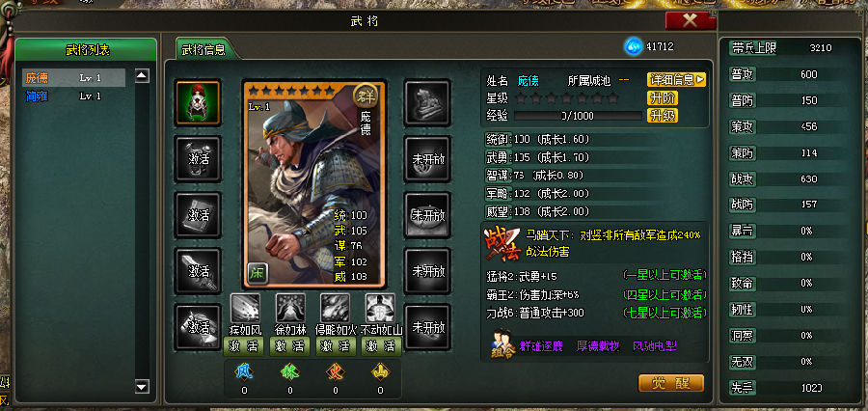Click the green 林 element icon
This screenshot has height=411, width=868.
click(x=290, y=371)
